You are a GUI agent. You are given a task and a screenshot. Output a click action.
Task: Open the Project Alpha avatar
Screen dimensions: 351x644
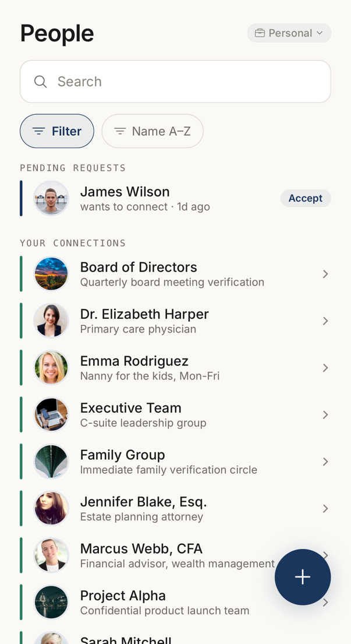pos(51,601)
